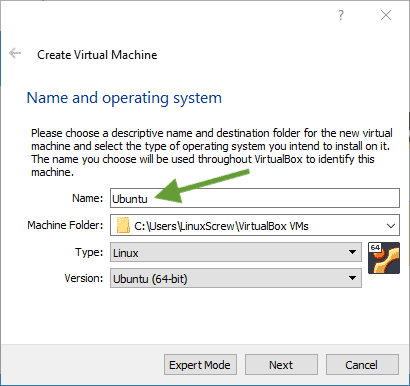The width and height of the screenshot is (410, 386).
Task: Focus the Name text field
Action: [255, 198]
